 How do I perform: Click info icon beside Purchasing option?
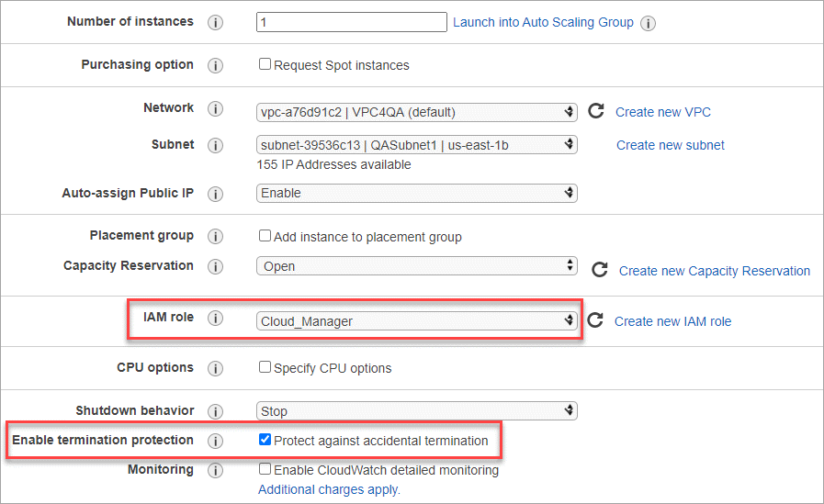(216, 66)
